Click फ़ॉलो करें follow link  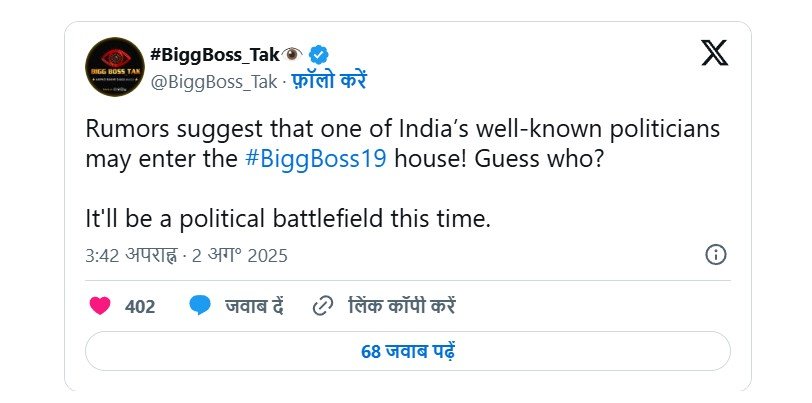(328, 81)
